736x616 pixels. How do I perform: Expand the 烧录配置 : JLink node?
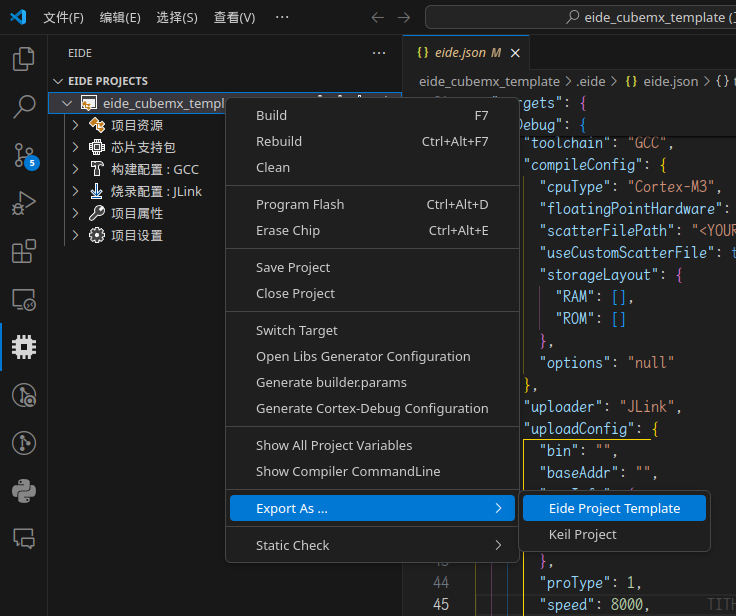tap(76, 191)
